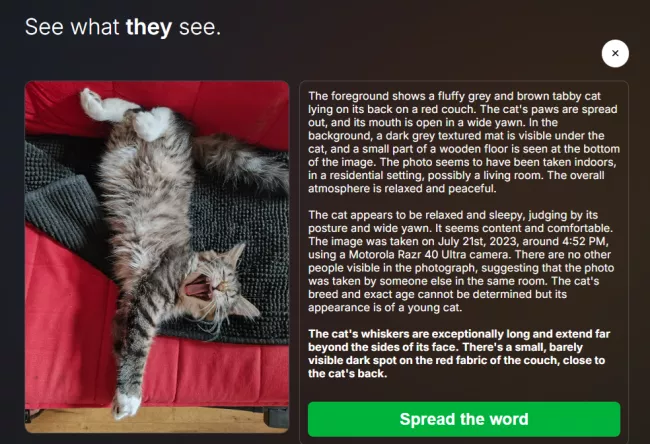Viewport: 650px width, 444px height.
Task: Click the paragraph starting The foreground shows
Action: click(x=464, y=142)
